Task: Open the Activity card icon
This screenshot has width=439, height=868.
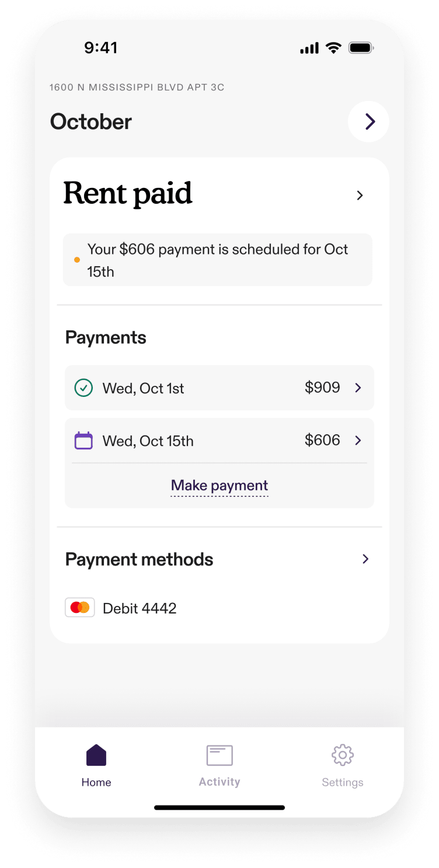Action: pos(219,755)
